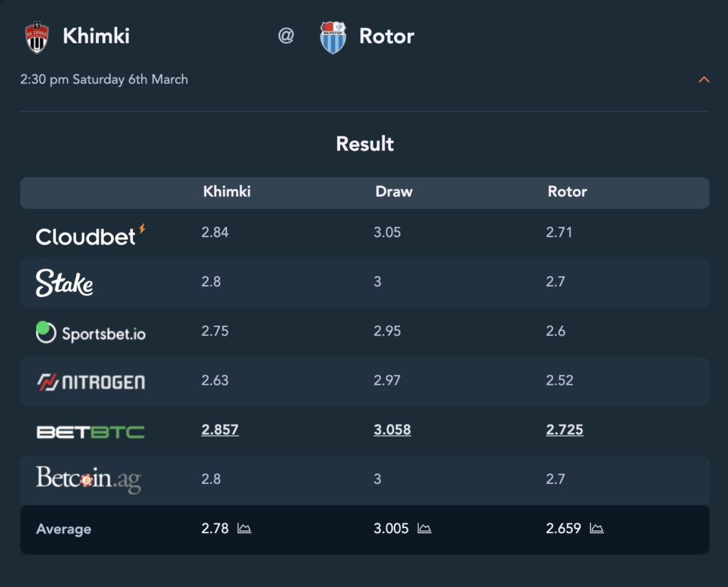The width and height of the screenshot is (728, 587).
Task: Click the Khimki team name heading
Action: pos(96,36)
